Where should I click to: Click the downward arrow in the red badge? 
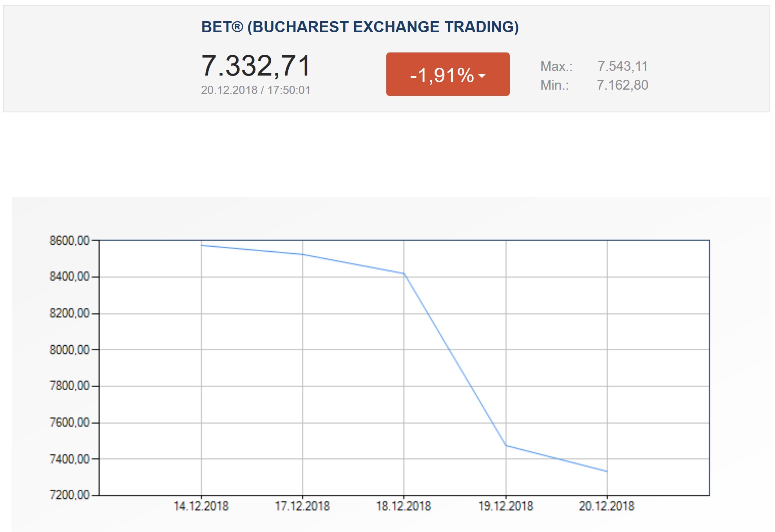(x=482, y=76)
